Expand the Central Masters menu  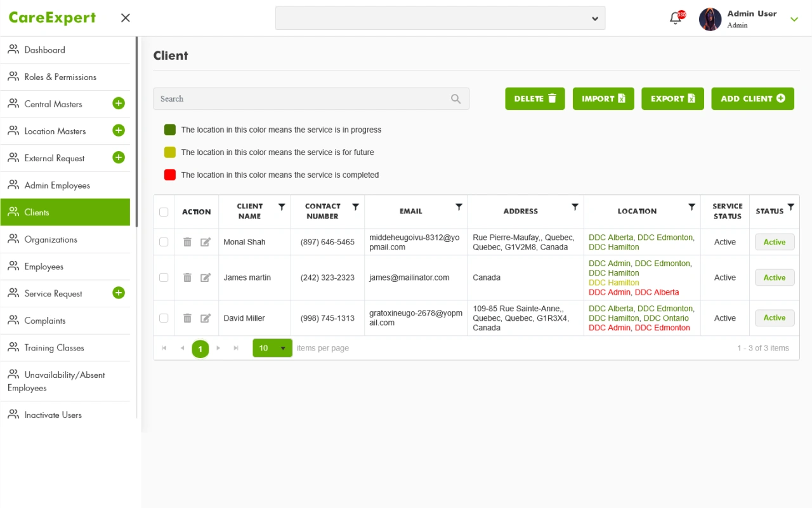click(119, 104)
